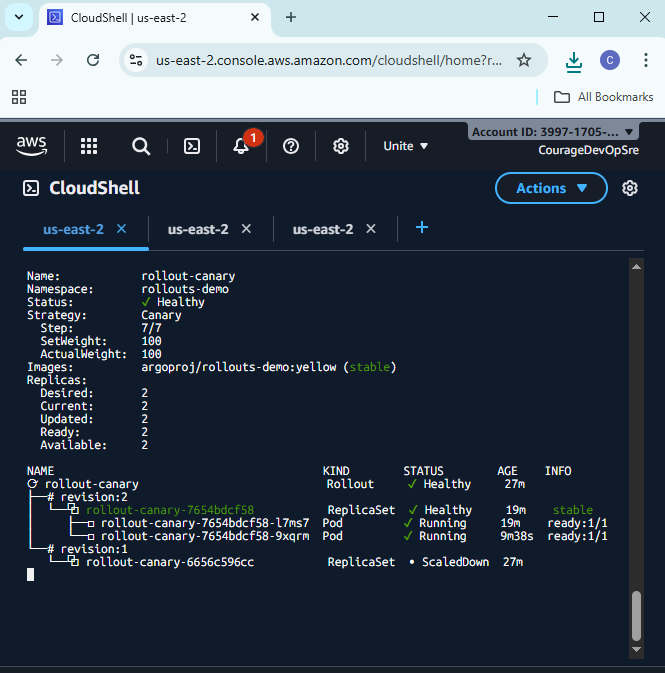Screen dimensions: 665x673
Task: Open the help question mark menu
Action: click(291, 146)
